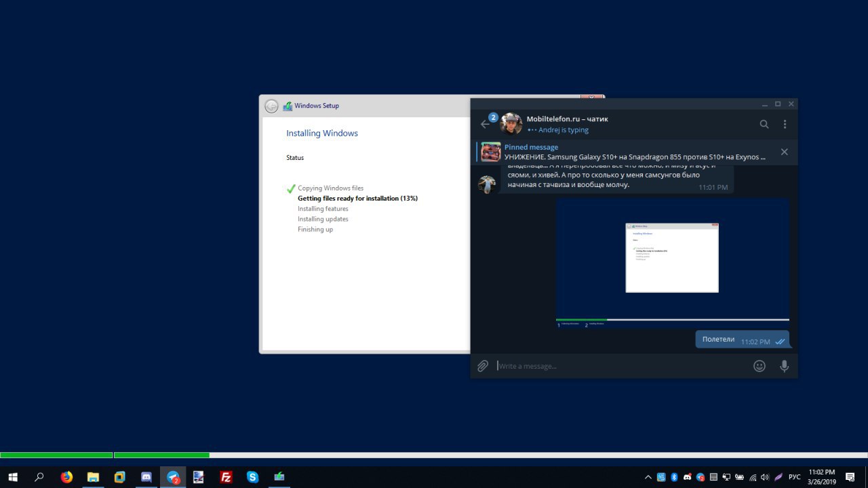Open Skype from the taskbar
868x488 pixels.
(252, 477)
